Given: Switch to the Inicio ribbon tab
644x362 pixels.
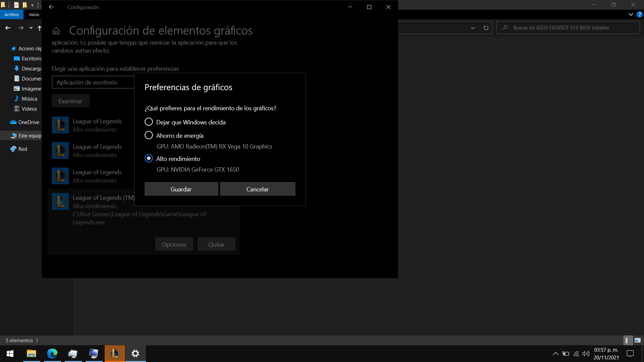Looking at the screenshot, I should coord(34,14).
